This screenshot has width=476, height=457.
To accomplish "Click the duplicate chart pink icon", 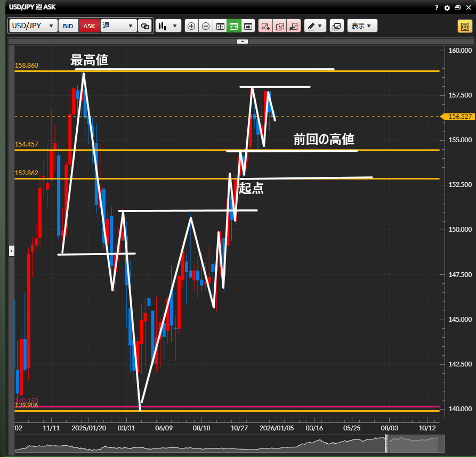I will coord(279,26).
